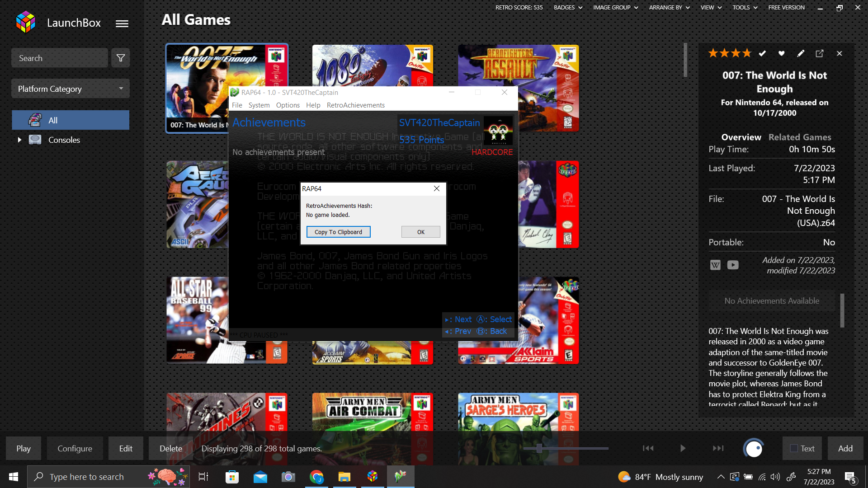Pop out details panel with external icon

click(820, 53)
